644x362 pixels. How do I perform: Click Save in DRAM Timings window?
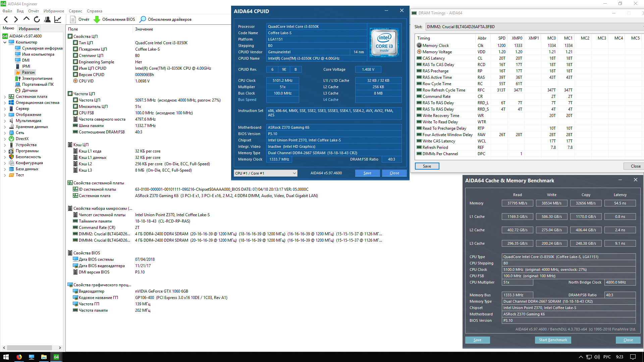click(427, 166)
